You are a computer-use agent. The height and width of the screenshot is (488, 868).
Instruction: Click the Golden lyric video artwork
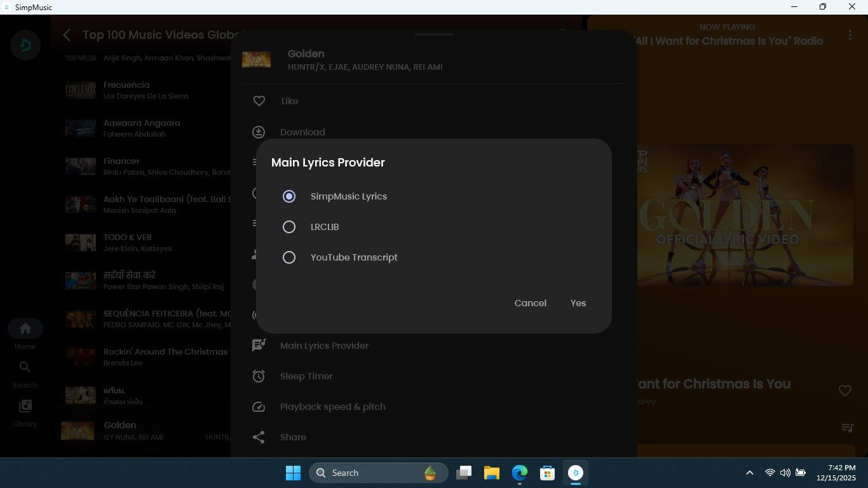(x=745, y=215)
